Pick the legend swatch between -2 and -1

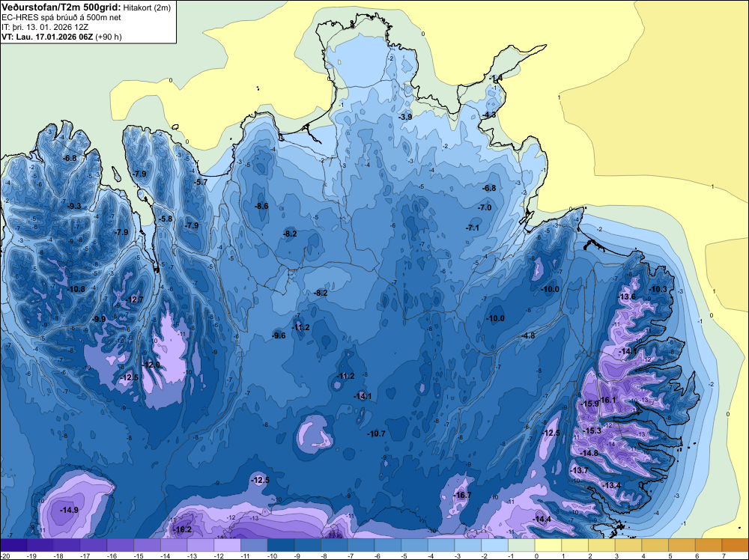495,545
